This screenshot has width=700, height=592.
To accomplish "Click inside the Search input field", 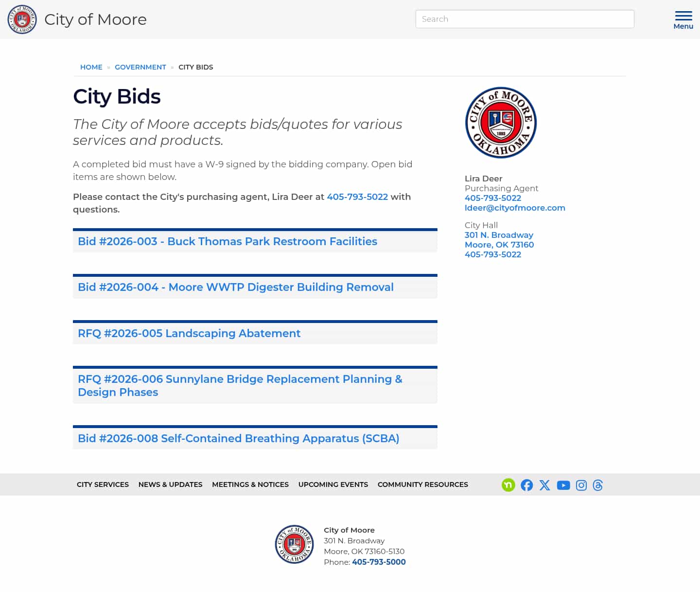I will click(525, 19).
